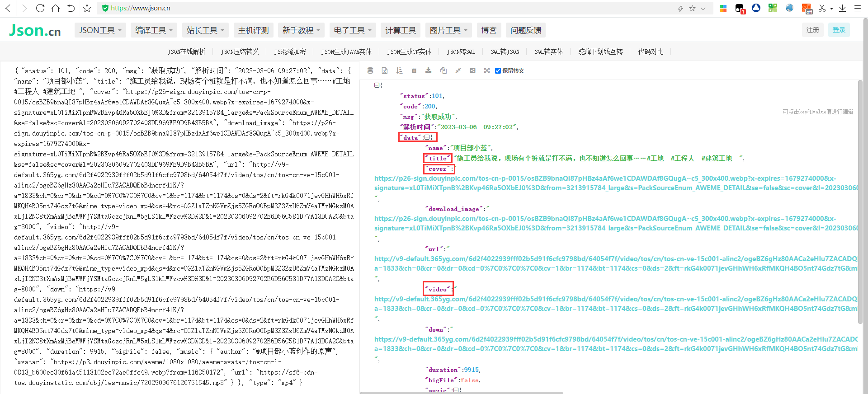The image size is (868, 394).
Task: Open the 问题反馈 menu item
Action: click(526, 30)
